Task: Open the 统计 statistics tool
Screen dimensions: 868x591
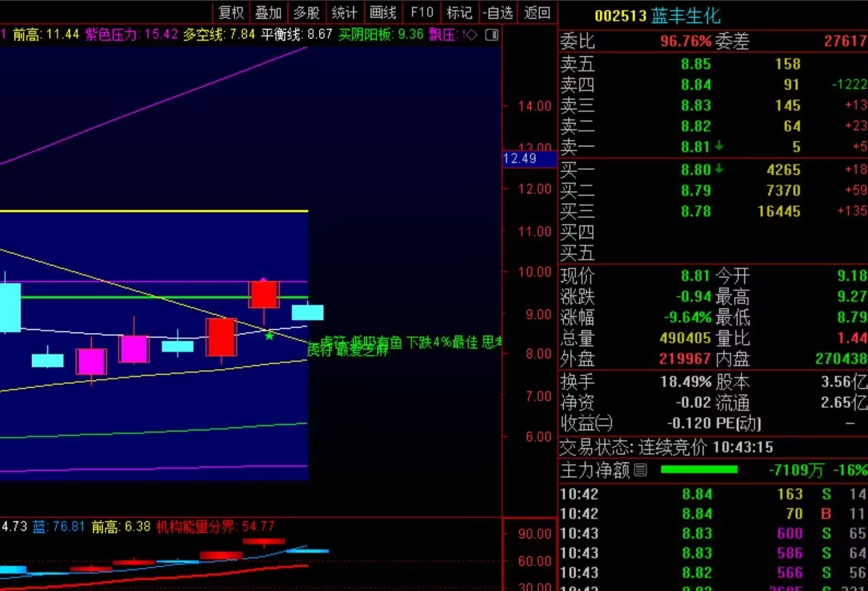Action: [344, 12]
